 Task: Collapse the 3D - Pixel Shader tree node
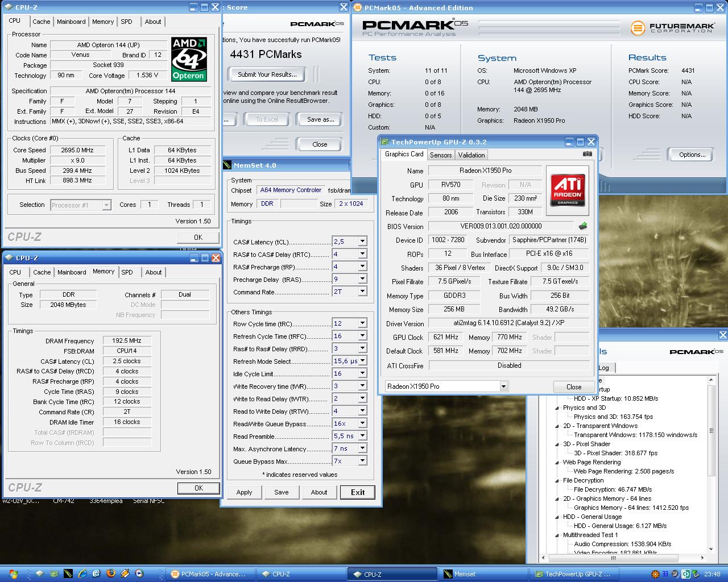click(x=557, y=444)
